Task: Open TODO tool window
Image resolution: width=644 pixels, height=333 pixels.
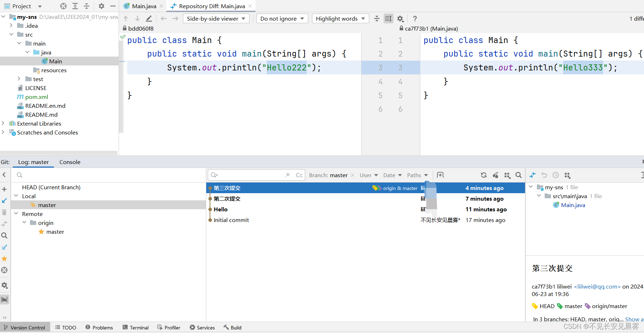Action: click(x=66, y=327)
